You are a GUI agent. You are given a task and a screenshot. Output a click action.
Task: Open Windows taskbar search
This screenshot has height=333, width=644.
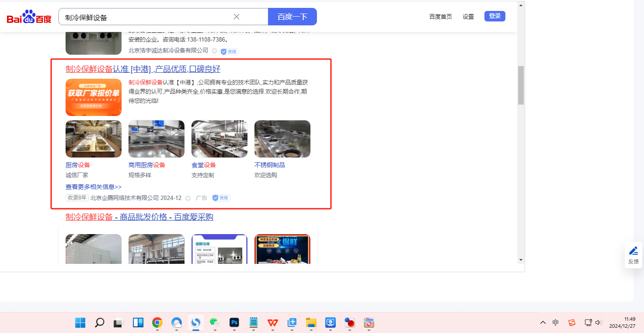100,323
